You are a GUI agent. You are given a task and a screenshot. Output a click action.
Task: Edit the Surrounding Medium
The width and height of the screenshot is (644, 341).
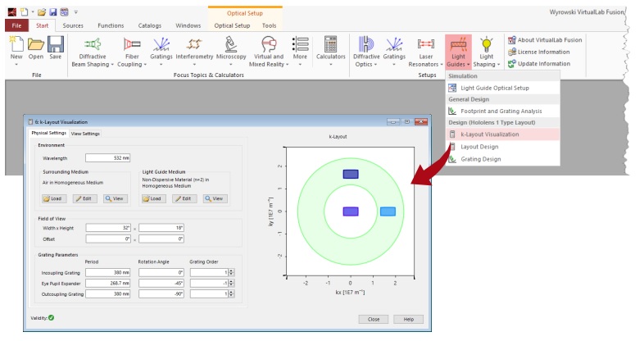pos(84,198)
